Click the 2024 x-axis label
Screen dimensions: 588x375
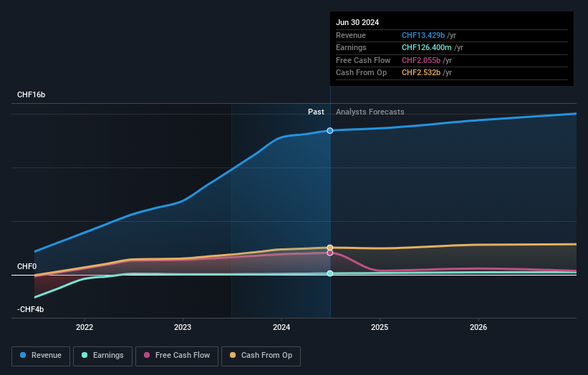281,327
